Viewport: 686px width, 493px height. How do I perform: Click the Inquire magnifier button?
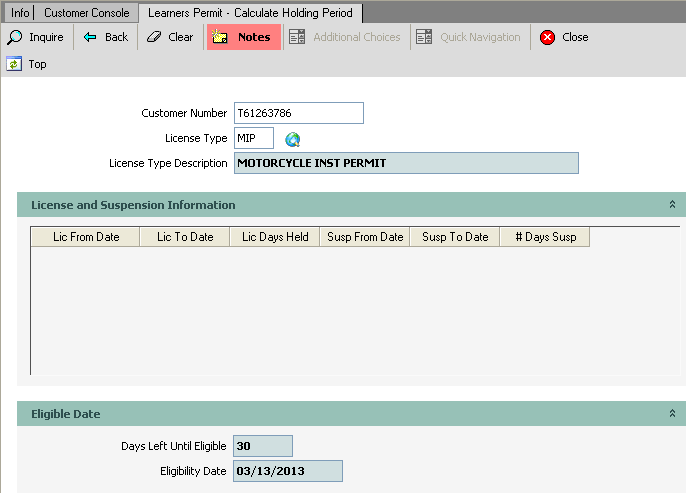[36, 37]
